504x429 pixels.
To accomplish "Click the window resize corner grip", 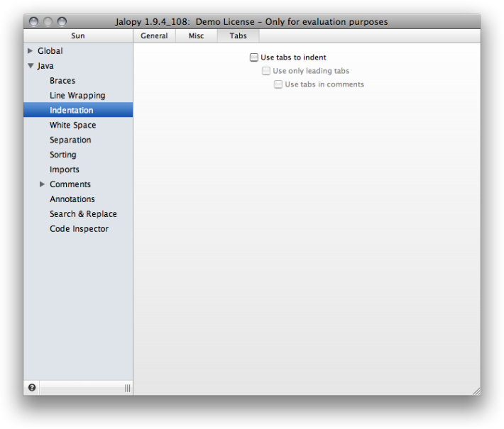I will click(x=476, y=391).
